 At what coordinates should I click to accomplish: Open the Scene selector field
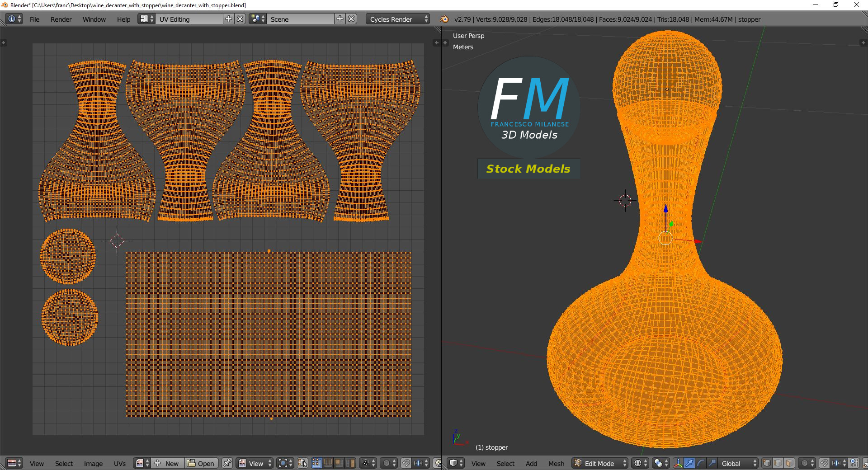tap(301, 19)
